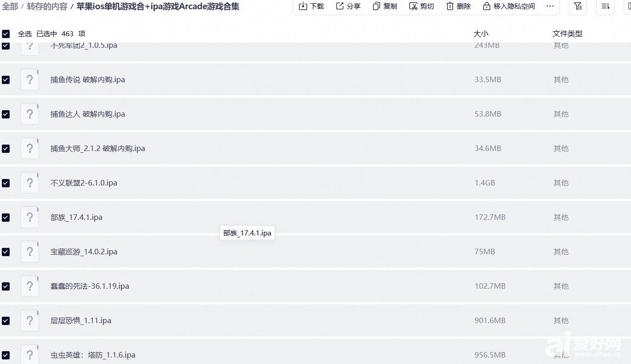Go to 转存的内容 in the breadcrumb
631x364 pixels.
pos(47,6)
